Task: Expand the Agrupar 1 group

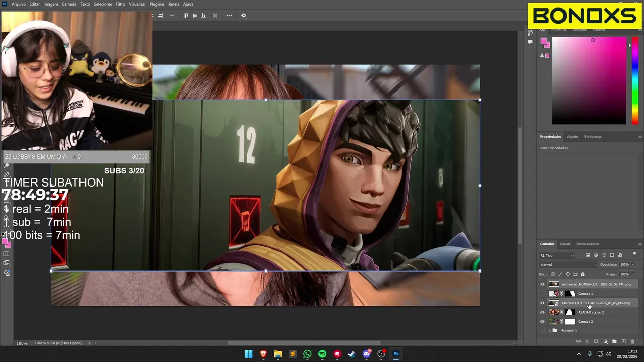Action: 550,330
